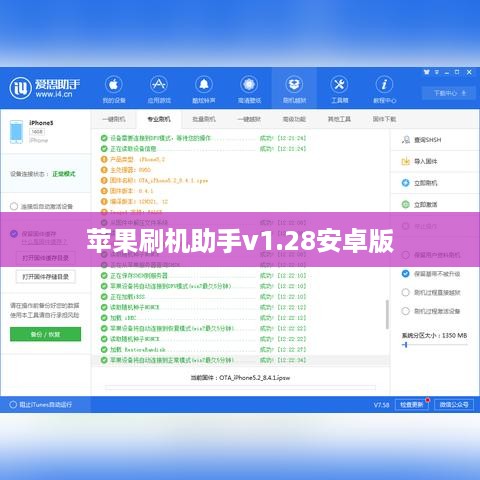The height and width of the screenshot is (480, 480).
Task: Click the 微信公众号 button
Action: 454,405
